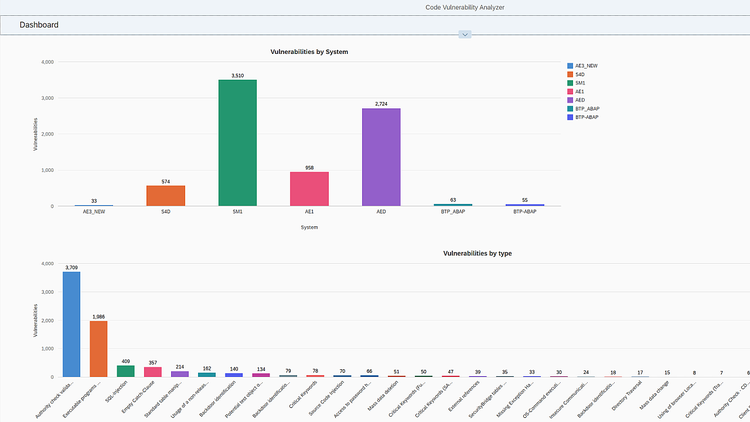750x422 pixels.
Task: Click the Standard table manipulation bar showing 214
Action: pos(180,374)
